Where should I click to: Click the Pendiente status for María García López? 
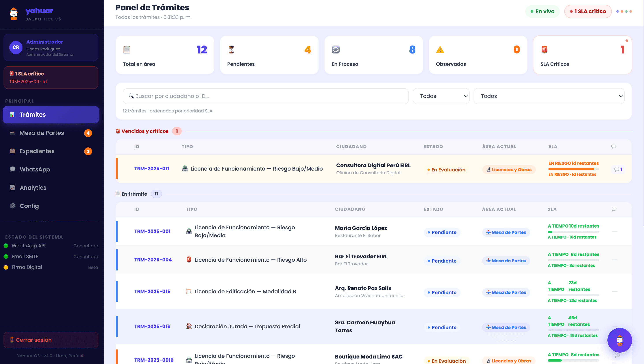click(442, 232)
